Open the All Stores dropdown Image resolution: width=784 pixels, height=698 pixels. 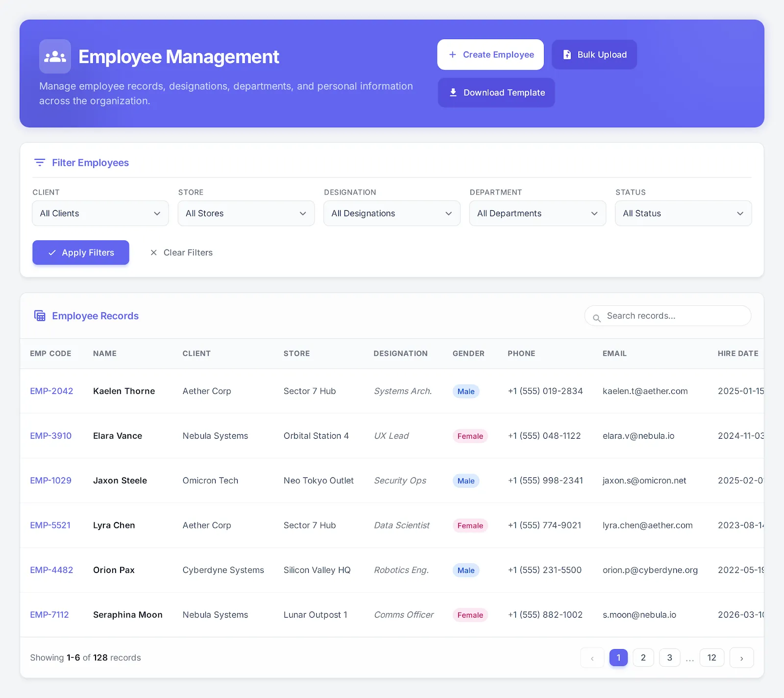point(245,213)
